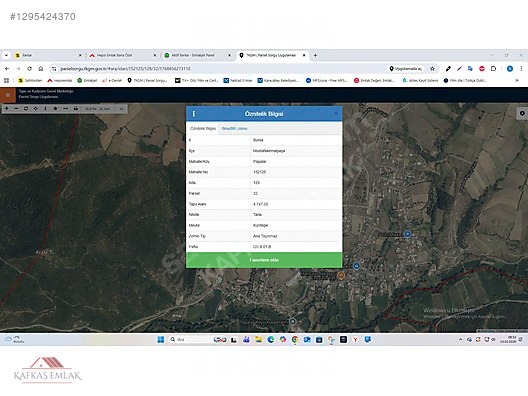This screenshot has width=528, height=396.
Task: Open the Chrome three-dot menu
Action: point(521,69)
